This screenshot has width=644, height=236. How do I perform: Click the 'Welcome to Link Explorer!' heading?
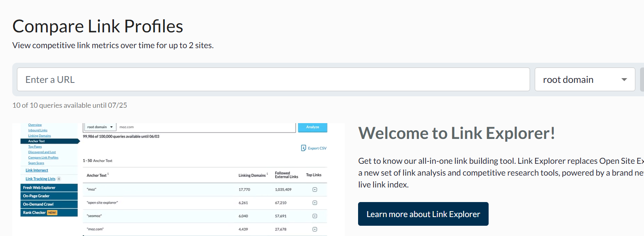(x=457, y=133)
